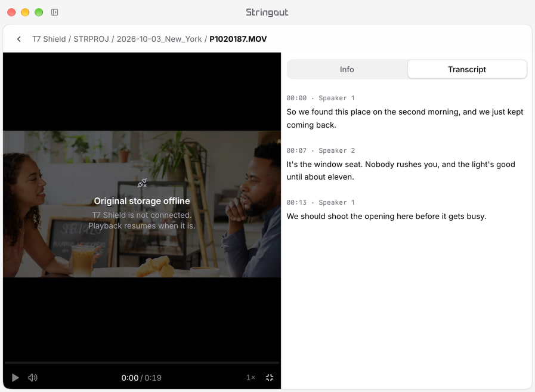Screen dimensions: 535x392
Task: Select the Transcript tab
Action: point(467,69)
